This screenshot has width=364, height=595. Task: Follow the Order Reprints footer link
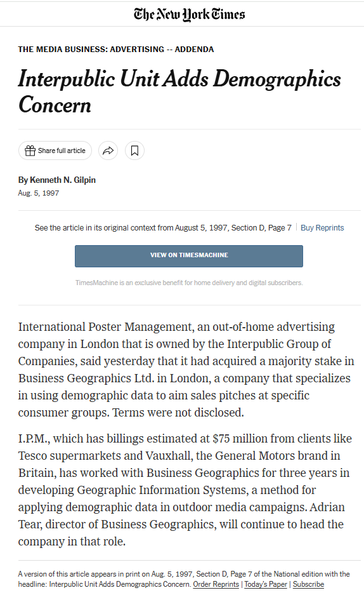(216, 584)
